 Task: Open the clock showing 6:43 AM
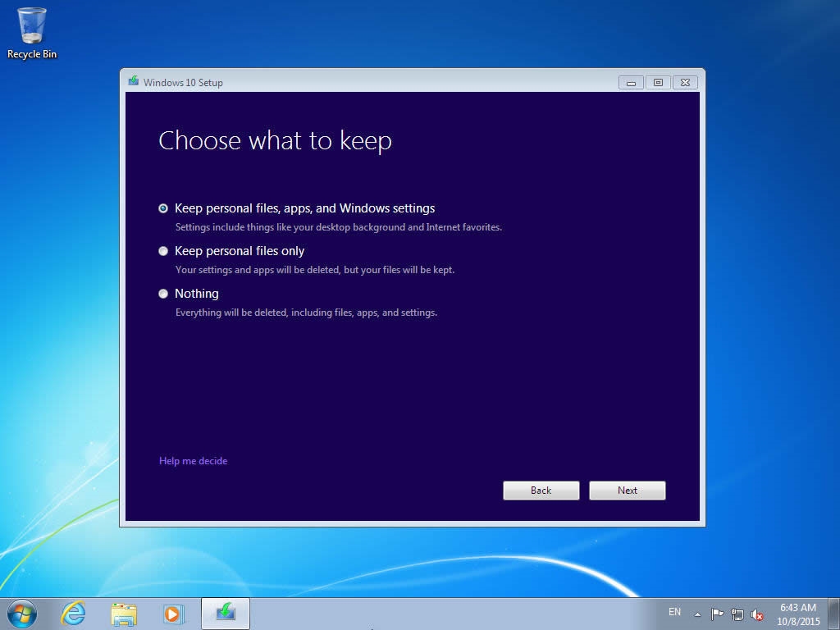tap(798, 614)
